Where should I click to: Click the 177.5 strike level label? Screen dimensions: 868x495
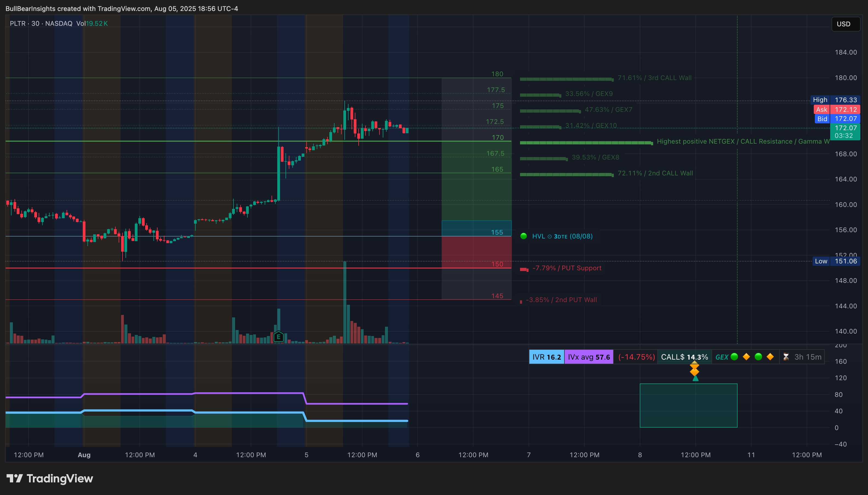pos(496,90)
